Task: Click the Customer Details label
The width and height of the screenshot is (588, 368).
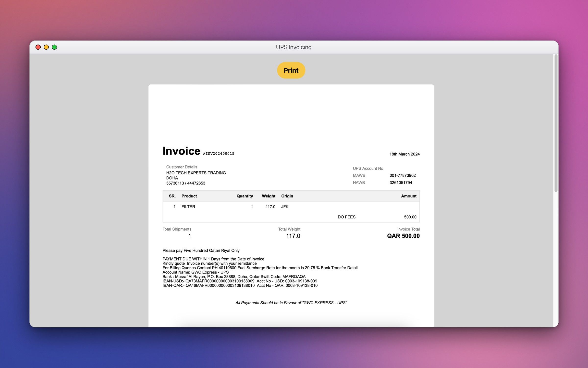Action: coord(182,167)
